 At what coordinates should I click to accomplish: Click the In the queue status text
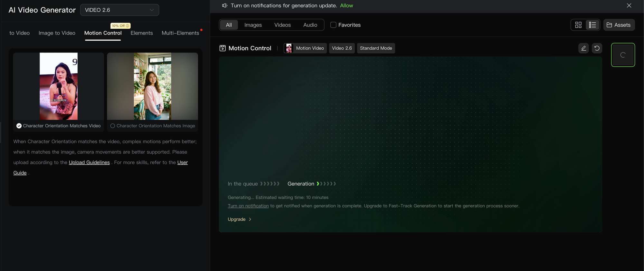[x=243, y=184]
